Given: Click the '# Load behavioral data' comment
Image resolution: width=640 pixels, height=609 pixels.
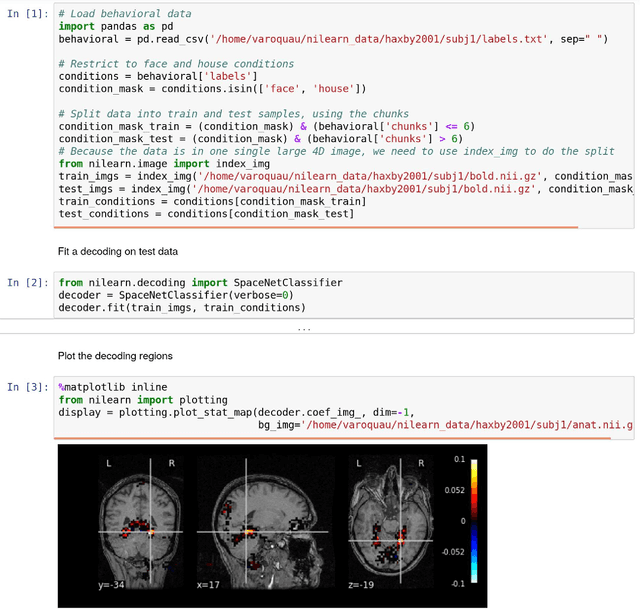Looking at the screenshot, I should (x=125, y=14).
